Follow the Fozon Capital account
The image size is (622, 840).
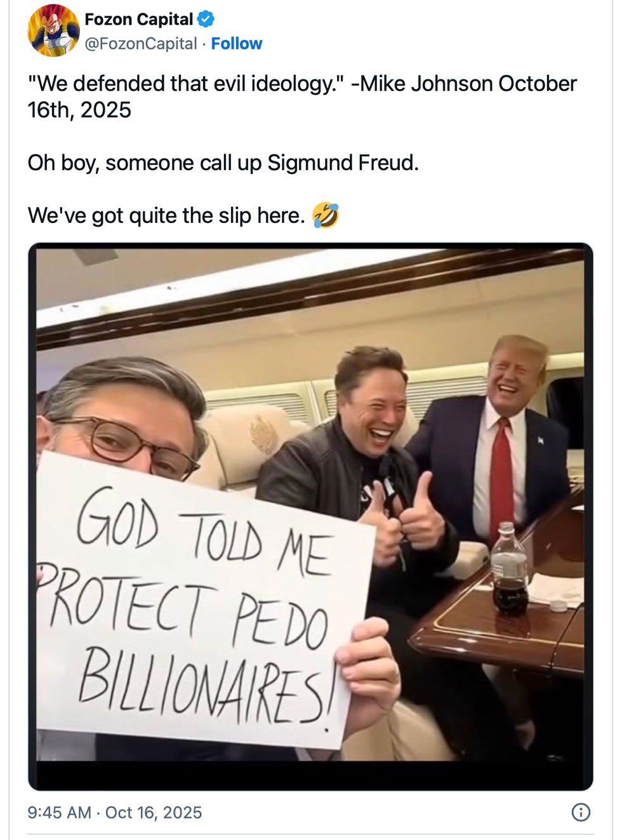236,44
